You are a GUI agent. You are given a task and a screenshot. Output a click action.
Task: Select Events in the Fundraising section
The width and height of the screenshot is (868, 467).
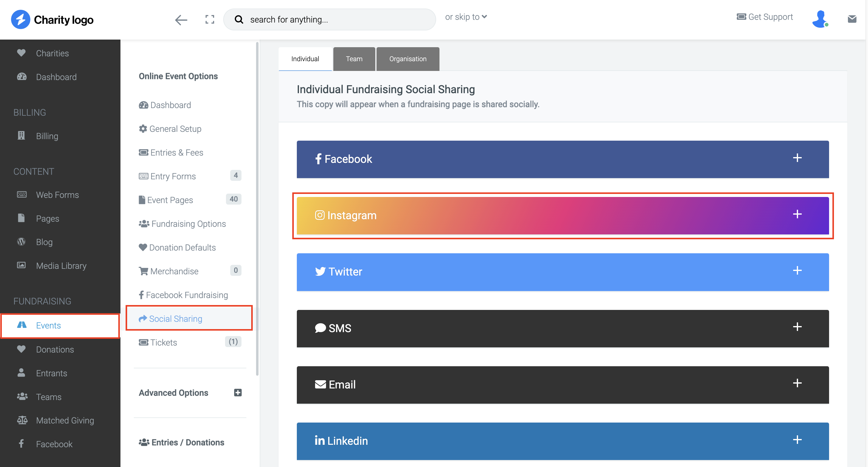(x=60, y=326)
